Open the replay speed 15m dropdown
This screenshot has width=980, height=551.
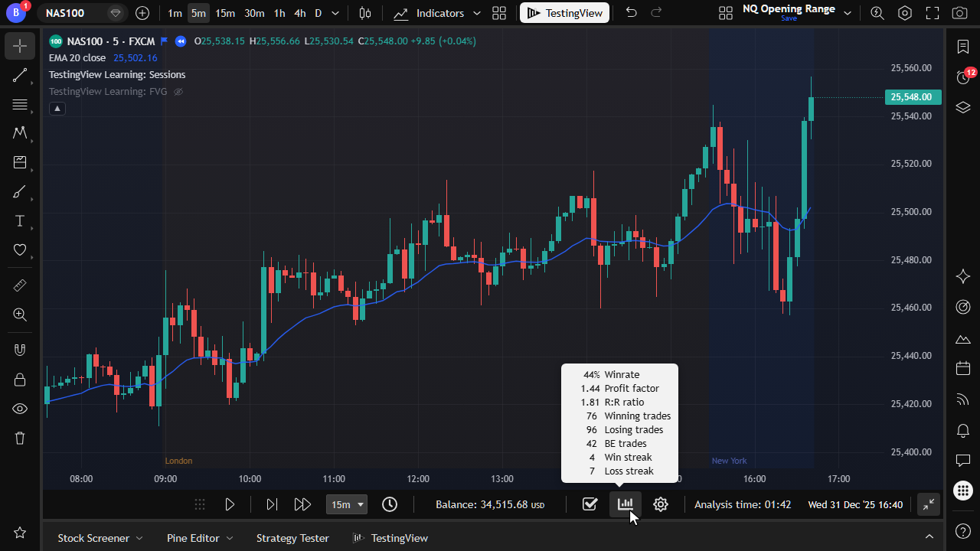pyautogui.click(x=347, y=504)
